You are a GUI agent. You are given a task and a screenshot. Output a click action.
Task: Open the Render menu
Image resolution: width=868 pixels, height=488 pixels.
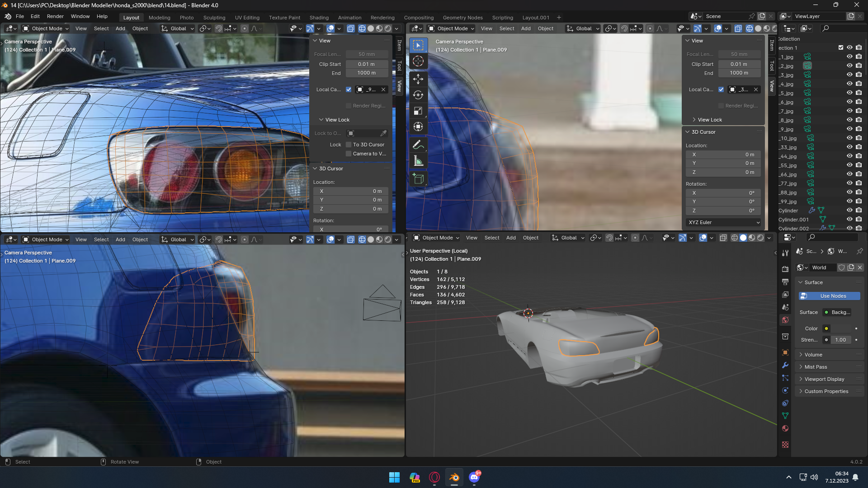point(55,16)
